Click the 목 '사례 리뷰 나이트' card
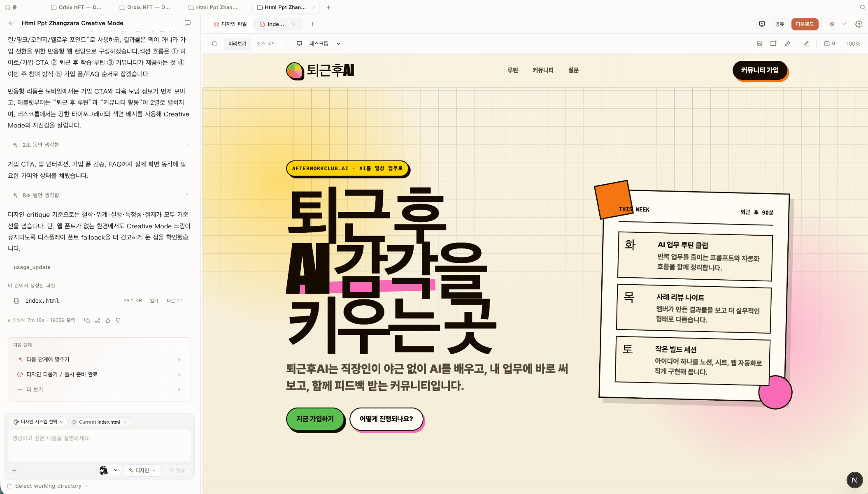 [x=694, y=308]
